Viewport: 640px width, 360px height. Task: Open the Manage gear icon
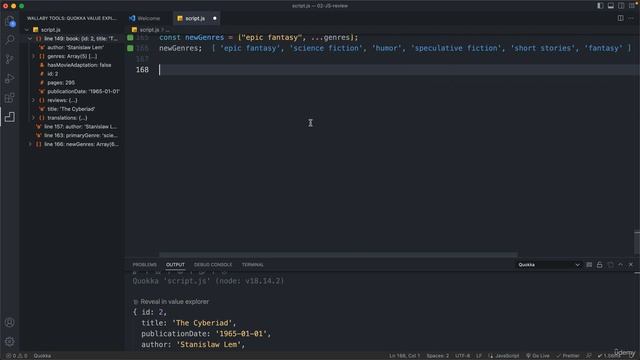tap(10, 341)
